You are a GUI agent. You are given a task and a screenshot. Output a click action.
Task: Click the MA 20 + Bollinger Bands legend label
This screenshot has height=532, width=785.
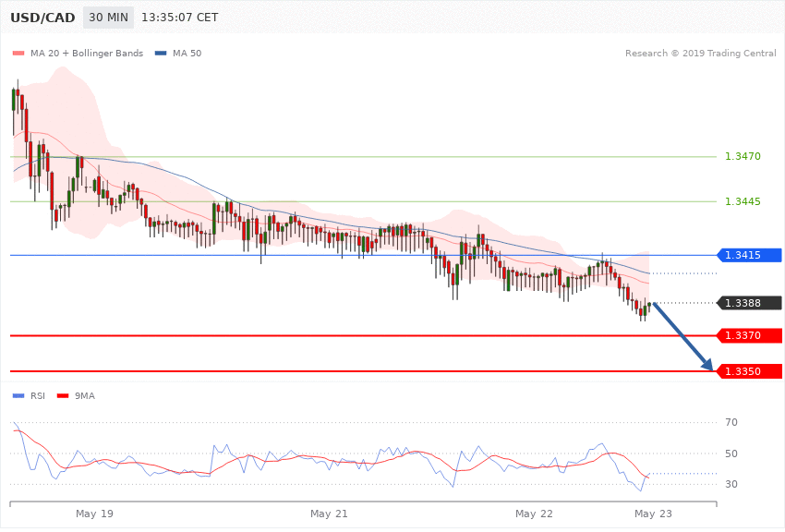[87, 53]
